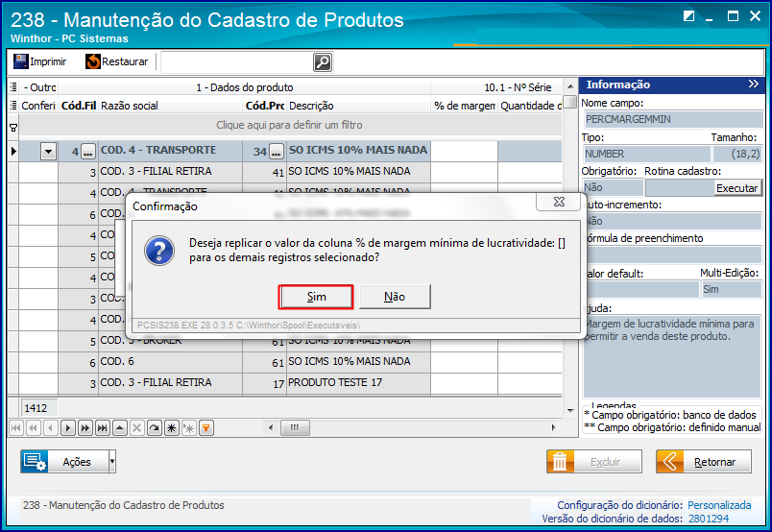This screenshot has width=772, height=532.
Task: Click the vertical scrollbar thumb
Action: coord(570,102)
